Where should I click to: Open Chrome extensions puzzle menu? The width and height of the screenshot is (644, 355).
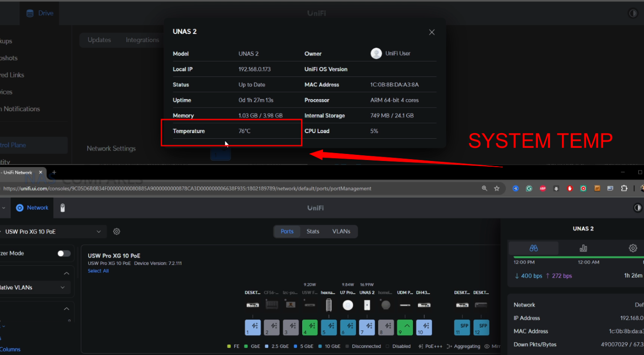tap(624, 188)
